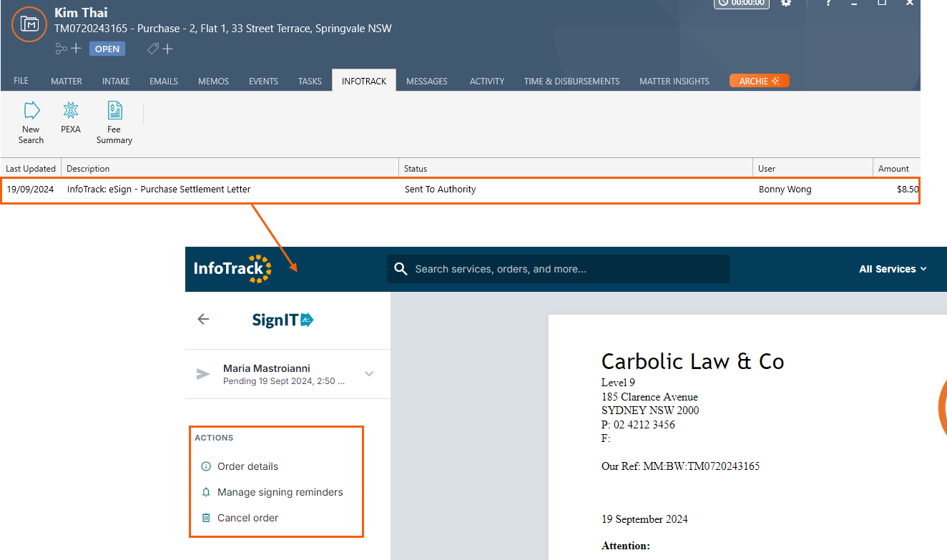Start a New Search in InfoTrack

[x=31, y=122]
